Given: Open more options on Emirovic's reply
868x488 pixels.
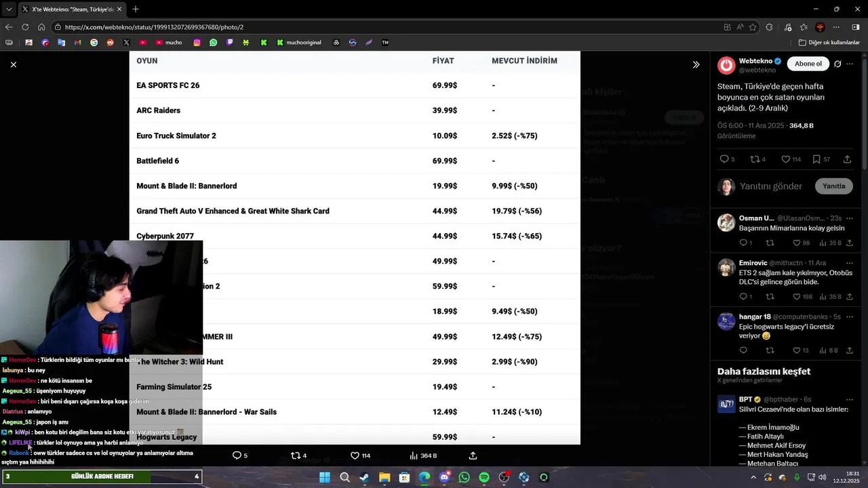Looking at the screenshot, I should (850, 263).
